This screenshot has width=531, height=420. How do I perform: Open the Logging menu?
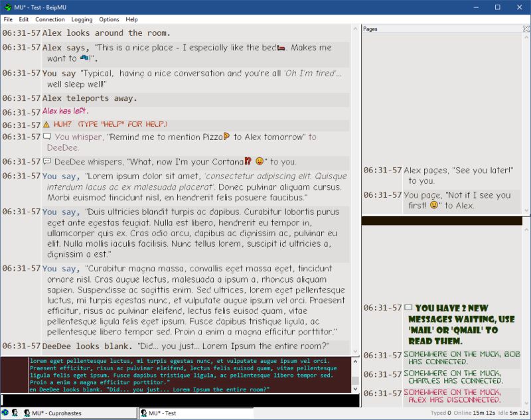[x=82, y=19]
